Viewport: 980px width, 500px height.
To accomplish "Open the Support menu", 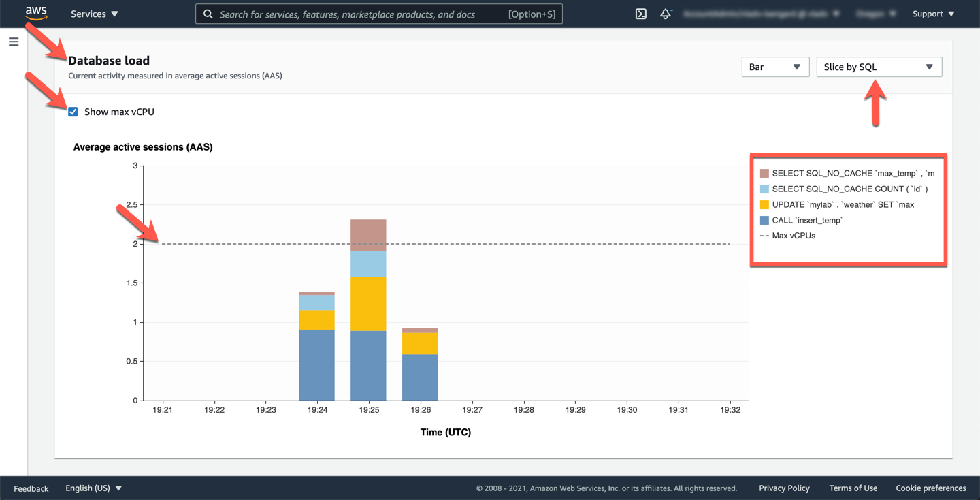I will pos(933,14).
